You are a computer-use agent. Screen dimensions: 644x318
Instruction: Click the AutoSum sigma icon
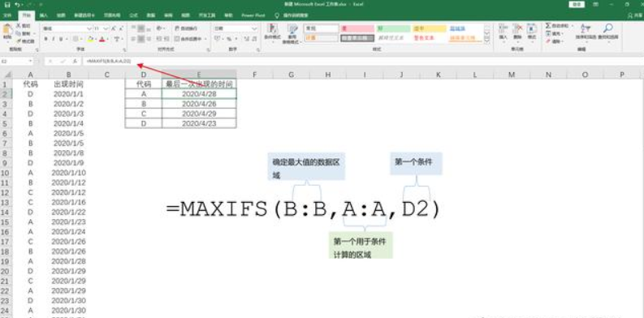pos(548,26)
